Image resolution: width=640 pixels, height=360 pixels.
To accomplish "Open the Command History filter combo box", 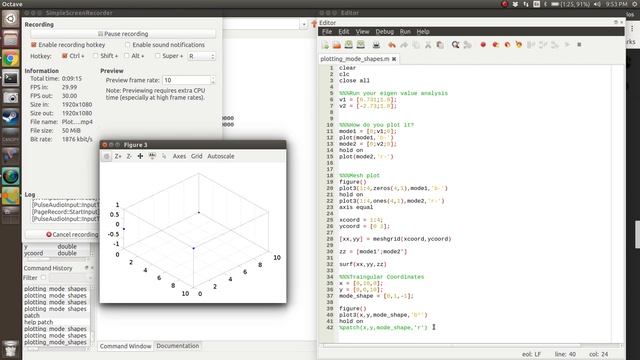I will point(70,278).
